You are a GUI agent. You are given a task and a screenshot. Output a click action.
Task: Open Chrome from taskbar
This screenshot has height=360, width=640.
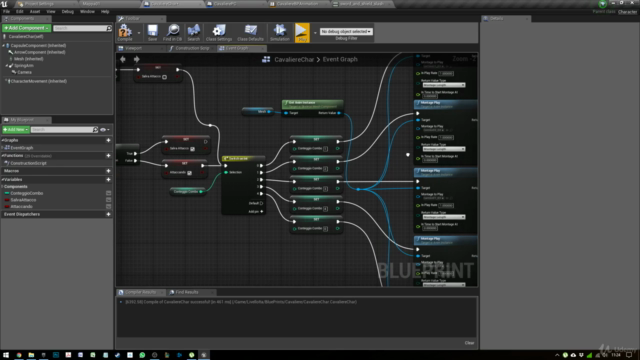tap(18, 355)
